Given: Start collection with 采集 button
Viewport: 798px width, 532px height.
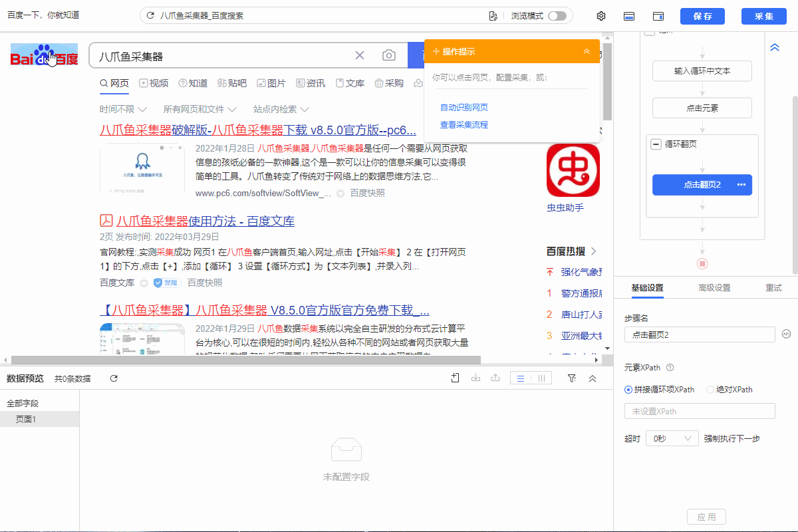Looking at the screenshot, I should click(x=764, y=16).
